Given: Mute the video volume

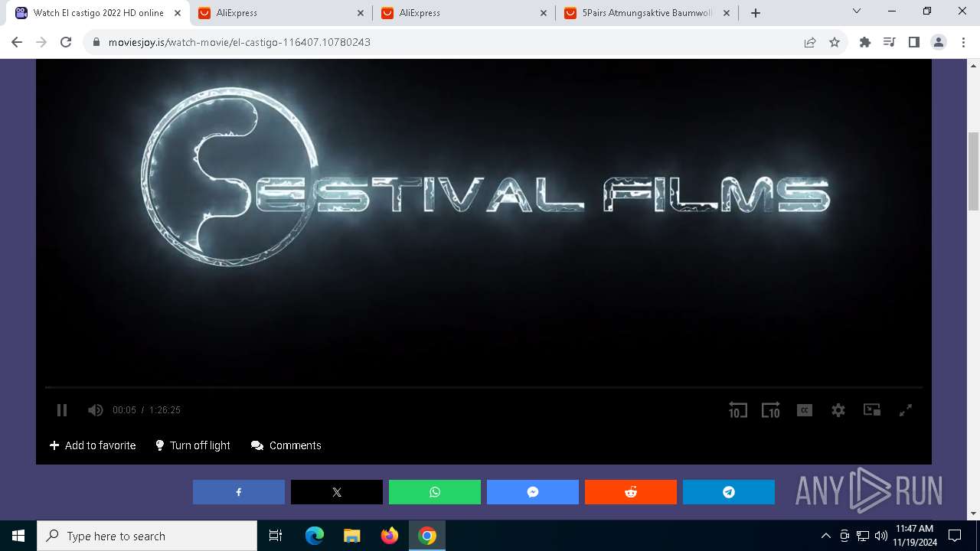Looking at the screenshot, I should click(x=95, y=410).
